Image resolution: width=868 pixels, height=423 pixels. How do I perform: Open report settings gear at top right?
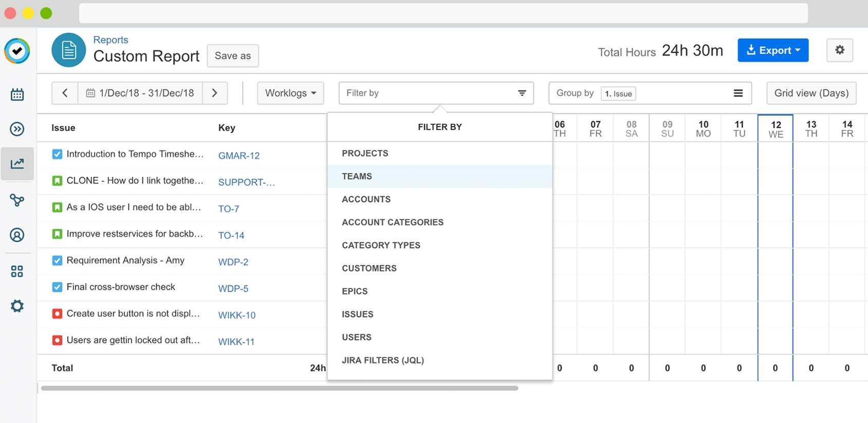840,50
